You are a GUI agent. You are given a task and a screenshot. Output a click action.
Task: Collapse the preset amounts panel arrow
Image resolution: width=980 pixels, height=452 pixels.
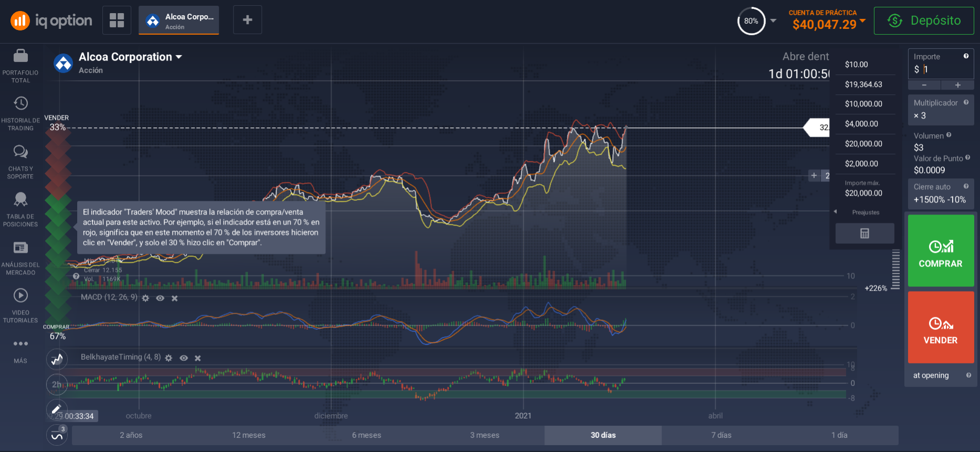835,212
